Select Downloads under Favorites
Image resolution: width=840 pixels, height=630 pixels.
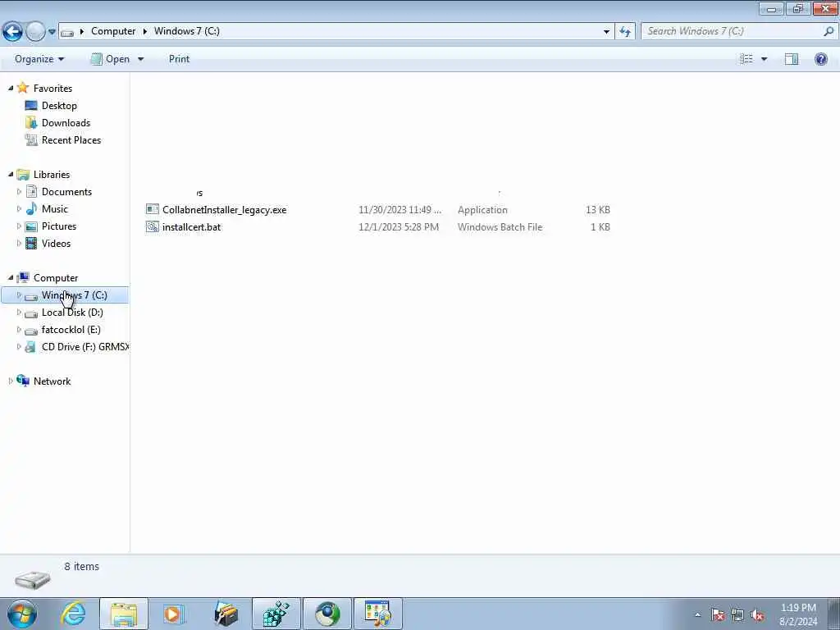click(x=66, y=123)
